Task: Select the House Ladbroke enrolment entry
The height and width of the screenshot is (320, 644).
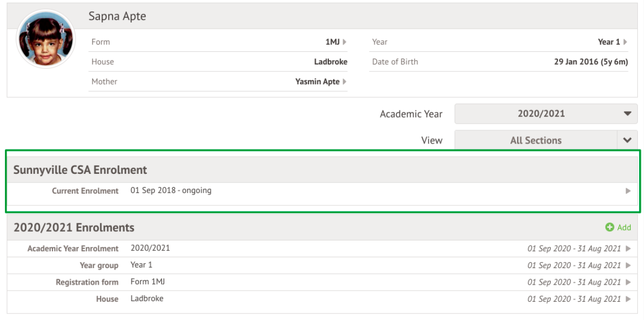Action: pos(147,299)
